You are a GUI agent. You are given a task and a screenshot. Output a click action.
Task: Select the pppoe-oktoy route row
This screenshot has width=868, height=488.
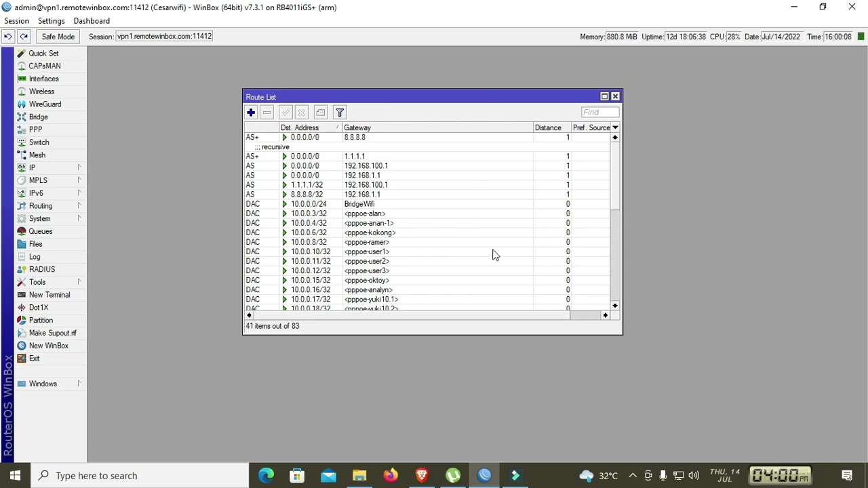427,280
